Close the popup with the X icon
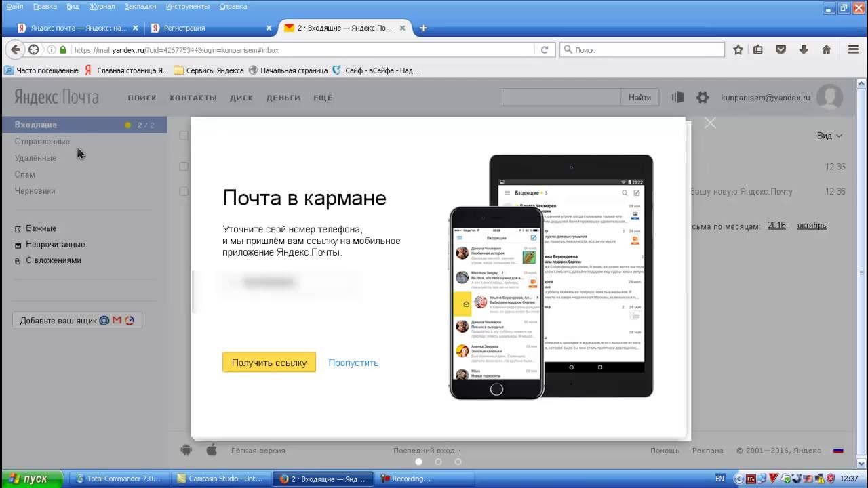868x488 pixels. [x=710, y=123]
